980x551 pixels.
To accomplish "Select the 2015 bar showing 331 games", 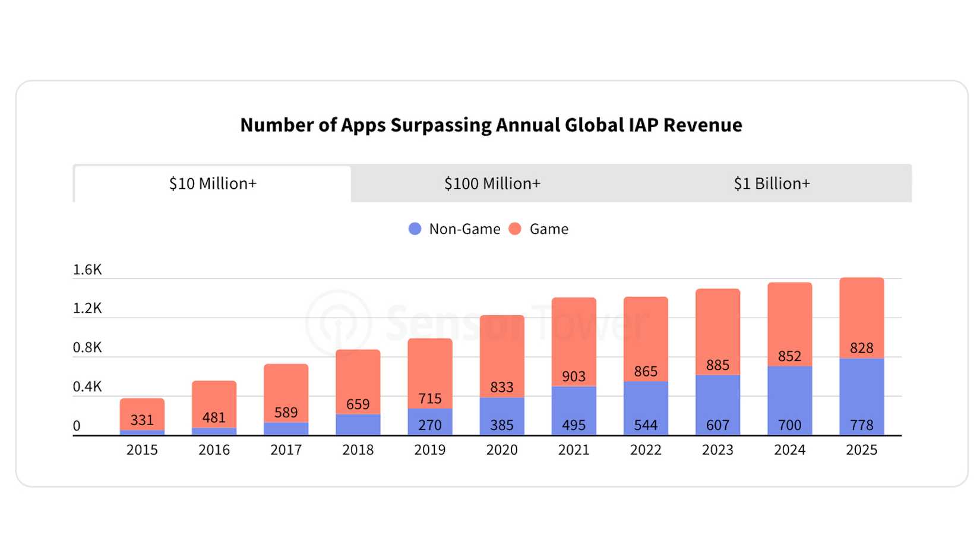I will tap(142, 416).
